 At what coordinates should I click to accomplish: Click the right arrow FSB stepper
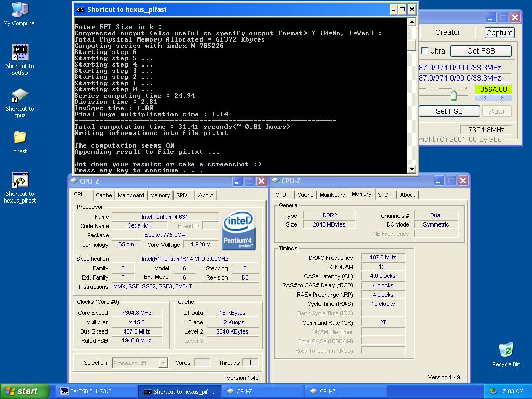pos(502,97)
